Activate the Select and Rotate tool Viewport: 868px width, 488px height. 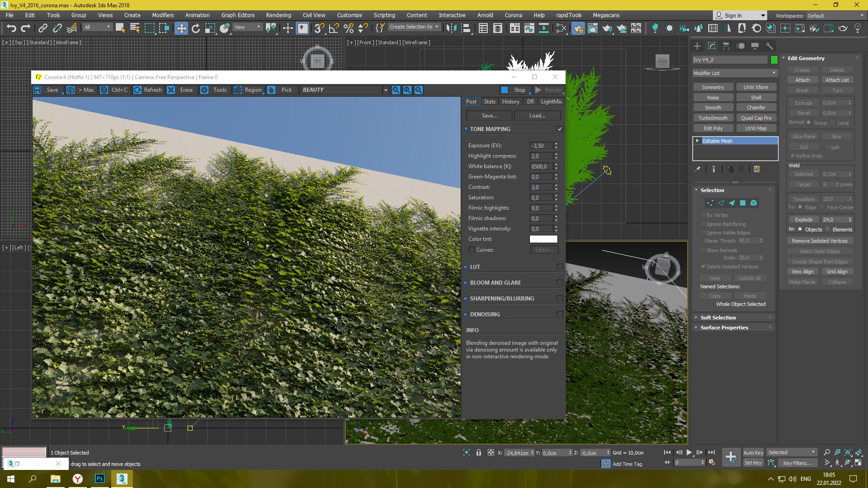[x=195, y=28]
